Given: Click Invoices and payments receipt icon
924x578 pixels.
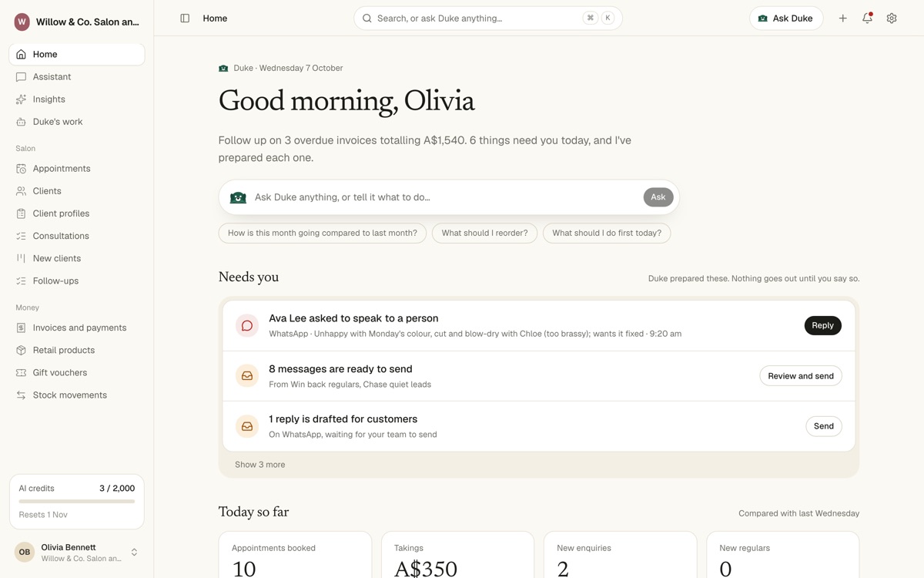Looking at the screenshot, I should point(21,328).
